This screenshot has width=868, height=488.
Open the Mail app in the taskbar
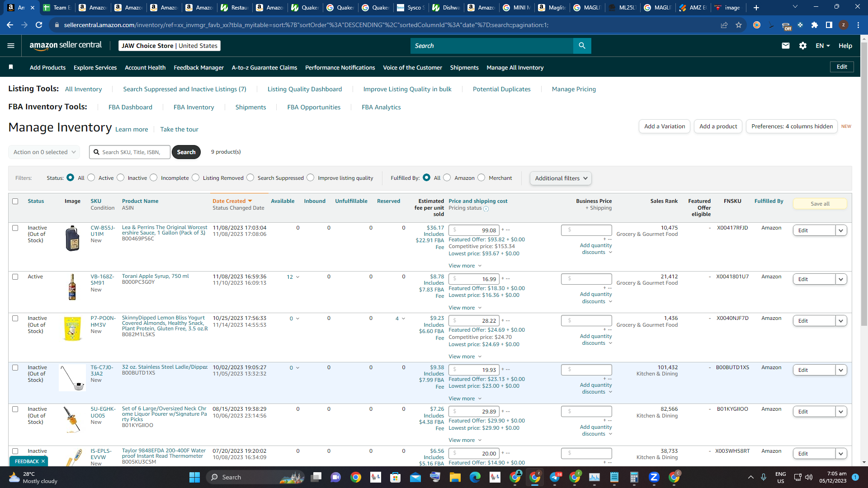coord(415,477)
